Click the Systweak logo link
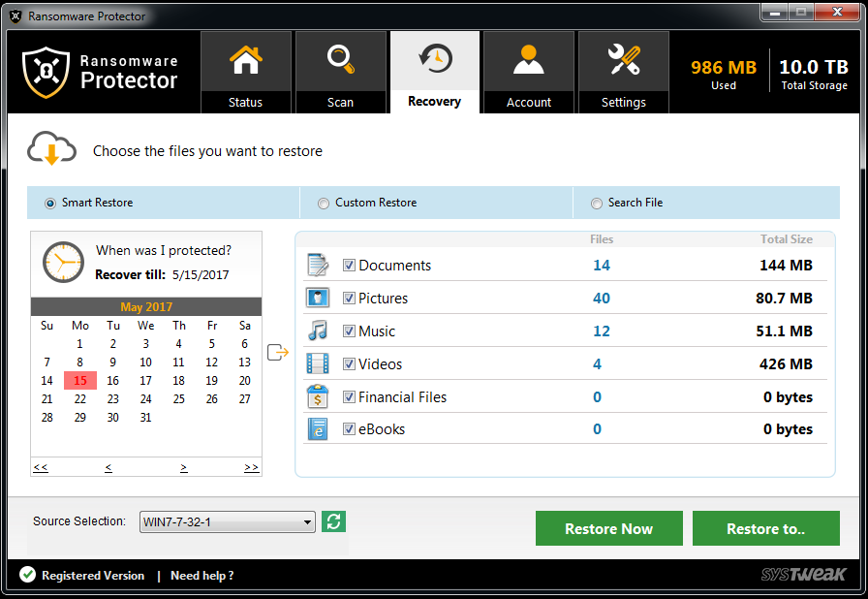 click(x=803, y=574)
